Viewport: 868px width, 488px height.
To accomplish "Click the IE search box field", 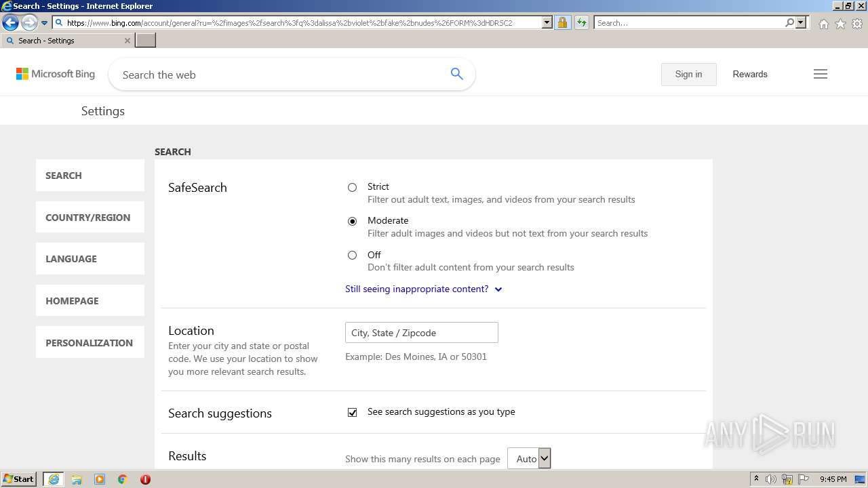I will point(689,22).
